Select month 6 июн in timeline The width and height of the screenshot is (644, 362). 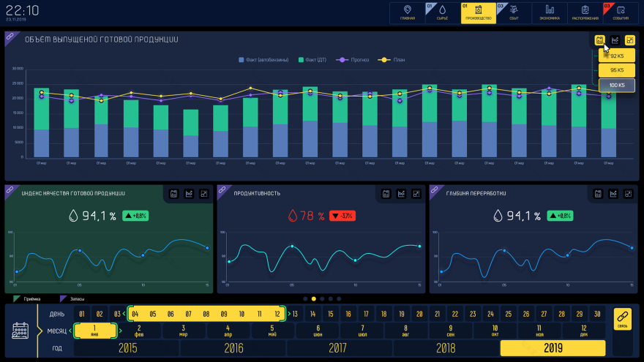[318, 331]
